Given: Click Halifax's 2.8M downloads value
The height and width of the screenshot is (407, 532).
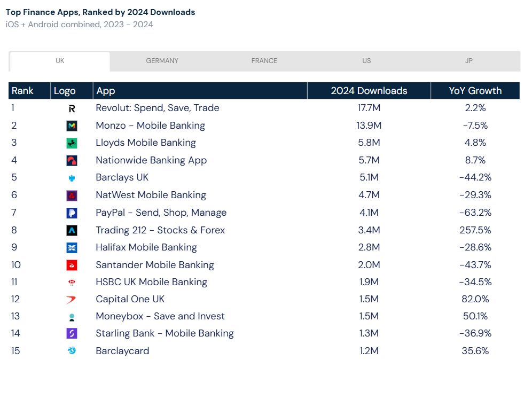Looking at the screenshot, I should point(369,247).
